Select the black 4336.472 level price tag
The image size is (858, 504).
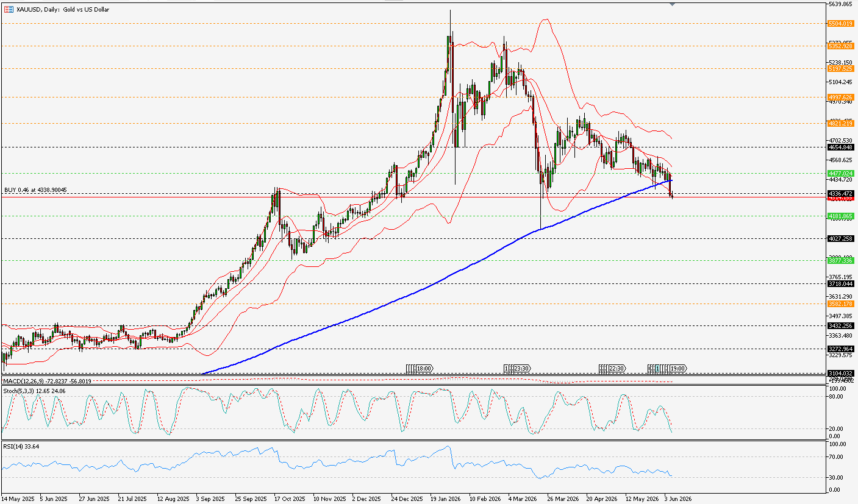(x=842, y=193)
